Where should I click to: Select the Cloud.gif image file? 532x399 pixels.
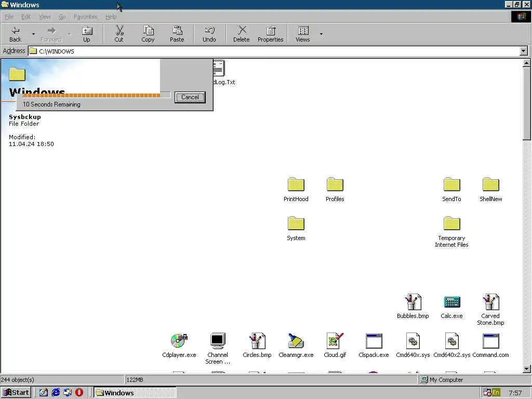[335, 345]
